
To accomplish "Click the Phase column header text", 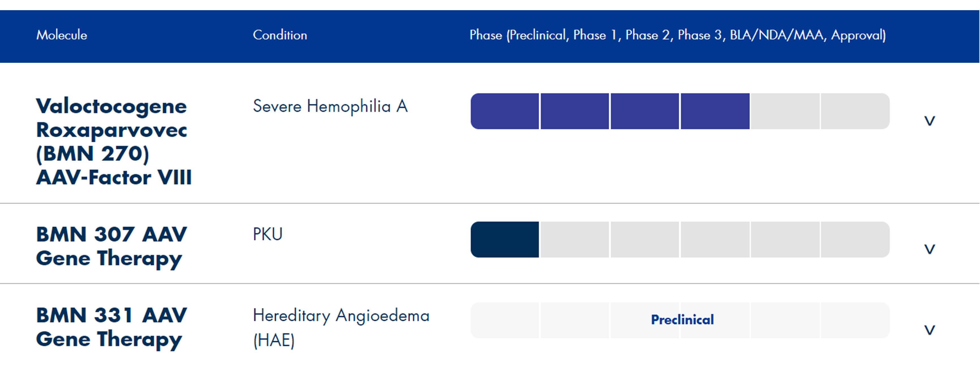I will click(x=677, y=35).
